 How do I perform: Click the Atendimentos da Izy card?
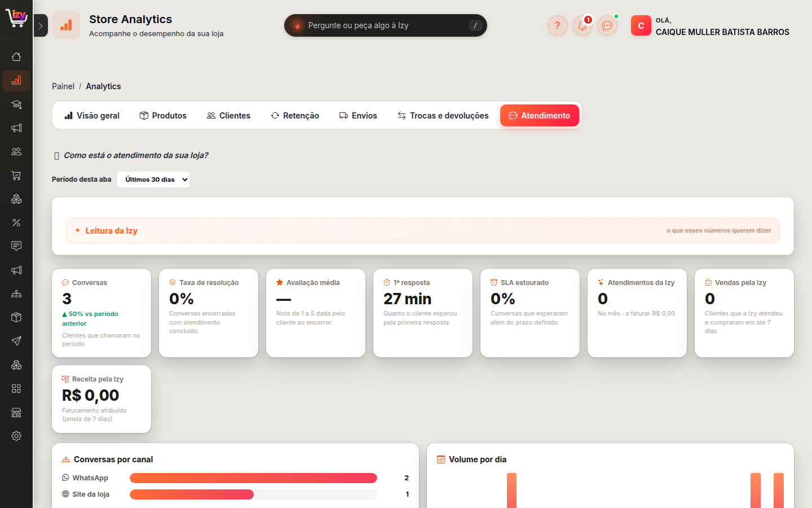[x=637, y=313]
